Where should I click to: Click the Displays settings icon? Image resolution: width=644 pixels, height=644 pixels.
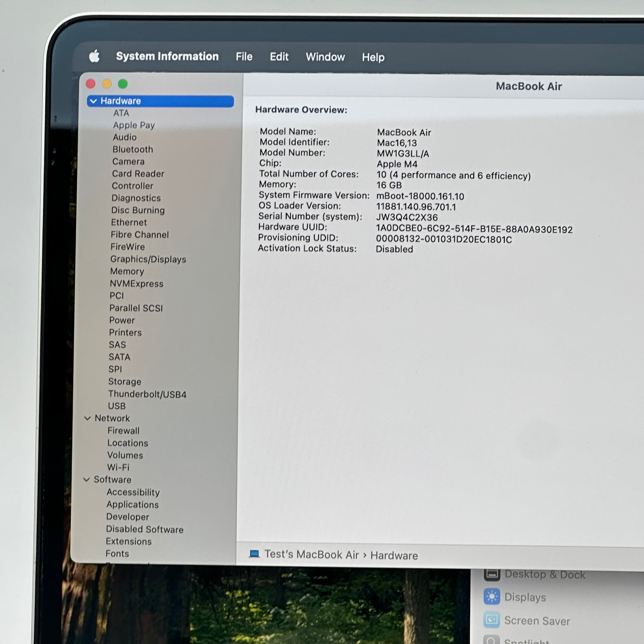pyautogui.click(x=492, y=597)
